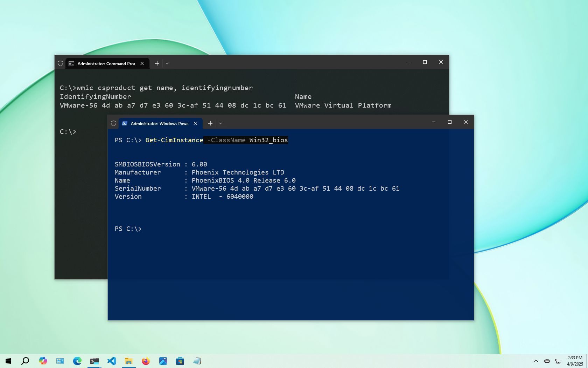Open OneDrive from the system tray
588x368 pixels.
click(x=547, y=361)
